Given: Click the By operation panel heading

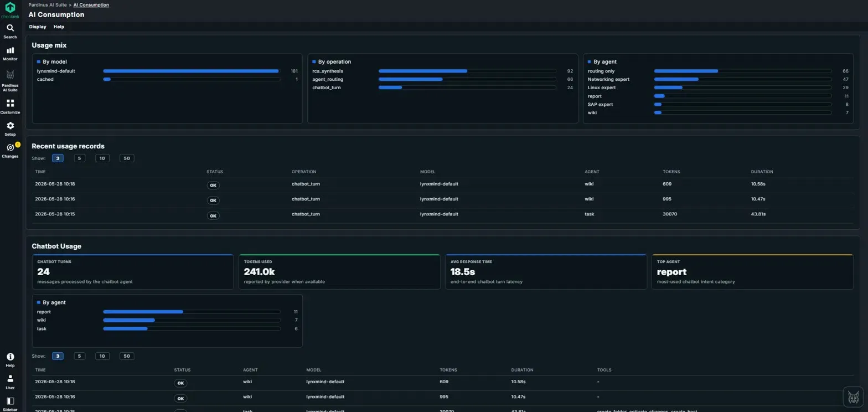Looking at the screenshot, I should pos(334,61).
